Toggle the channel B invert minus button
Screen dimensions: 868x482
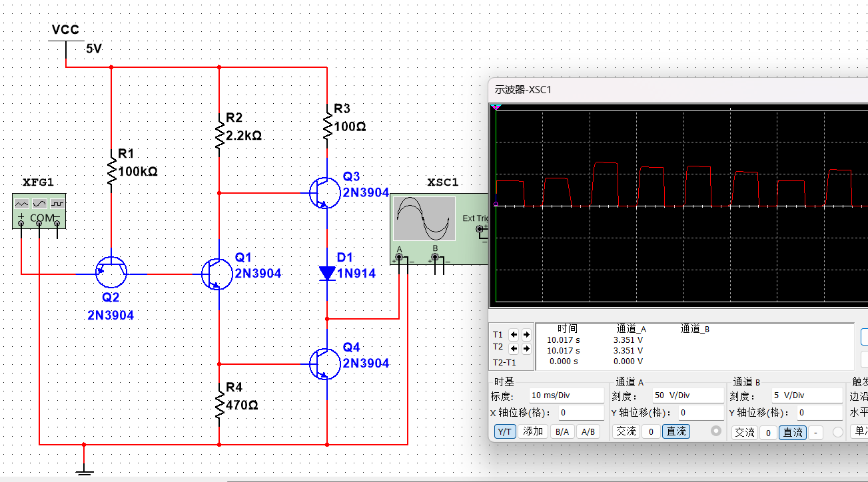816,433
